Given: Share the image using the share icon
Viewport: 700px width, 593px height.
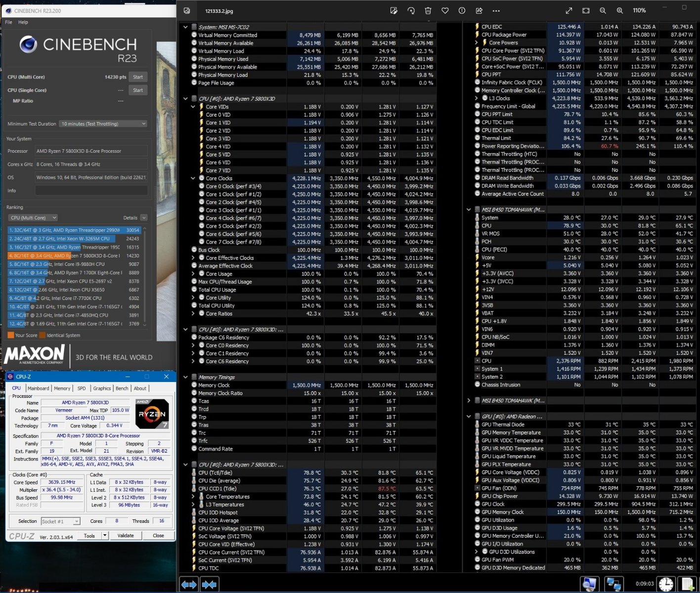Looking at the screenshot, I should click(x=479, y=10).
